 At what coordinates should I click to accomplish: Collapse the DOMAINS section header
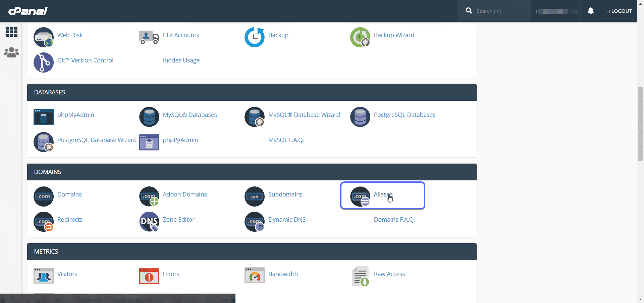[x=252, y=172]
